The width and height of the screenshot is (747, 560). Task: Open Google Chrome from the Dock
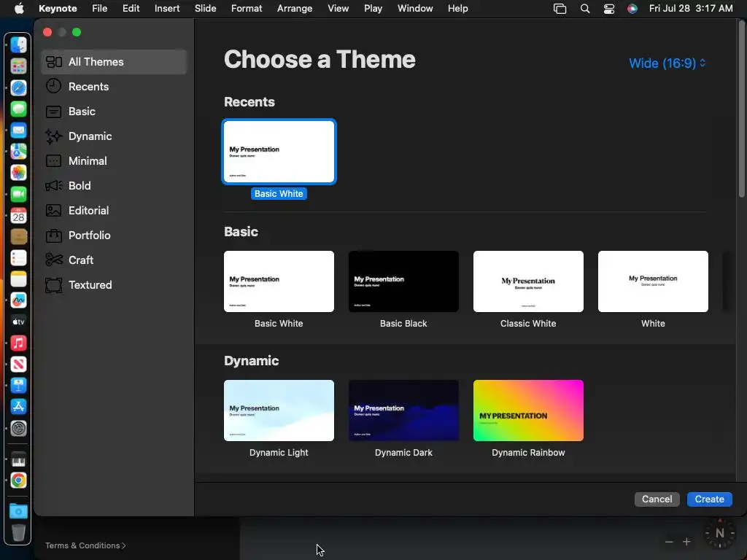tap(18, 480)
